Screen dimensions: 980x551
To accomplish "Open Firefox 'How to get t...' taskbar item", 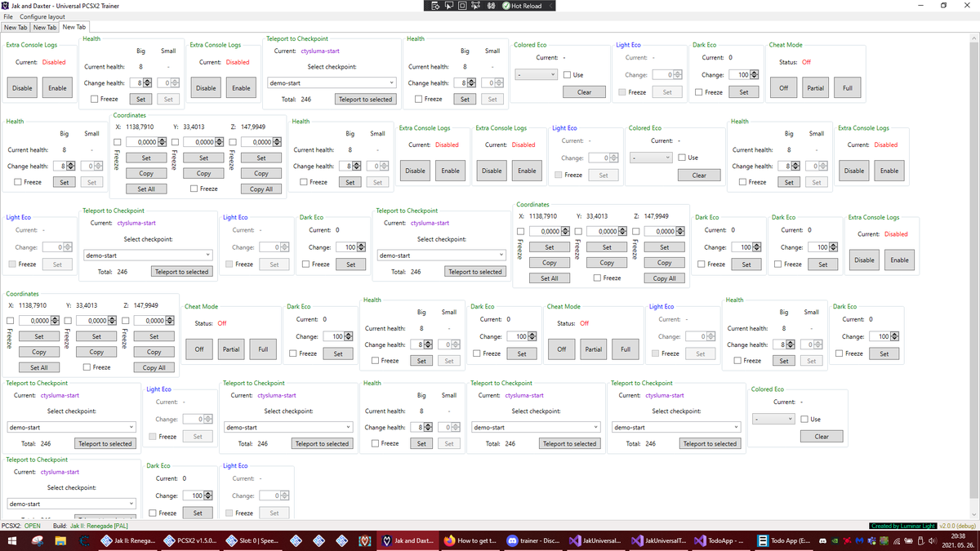I will click(471, 540).
